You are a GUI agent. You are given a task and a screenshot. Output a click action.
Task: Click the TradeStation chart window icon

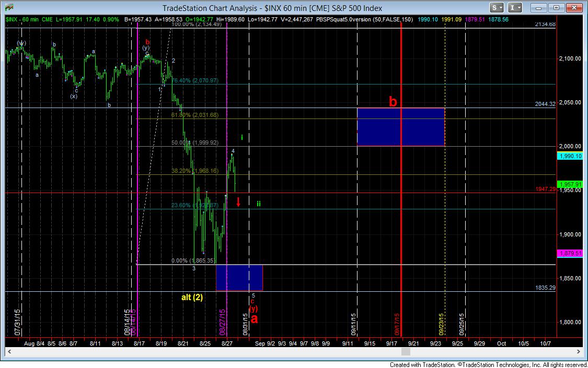pos(9,8)
